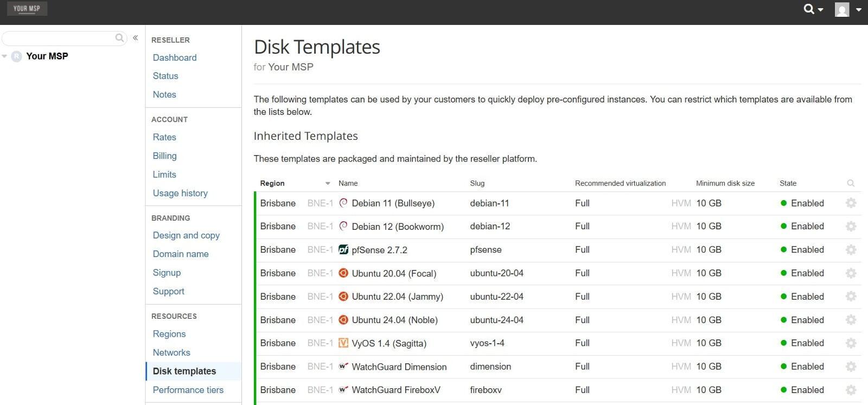Click the 'ubuntu-22-04' slug cell
This screenshot has width=868, height=405.
coord(496,297)
